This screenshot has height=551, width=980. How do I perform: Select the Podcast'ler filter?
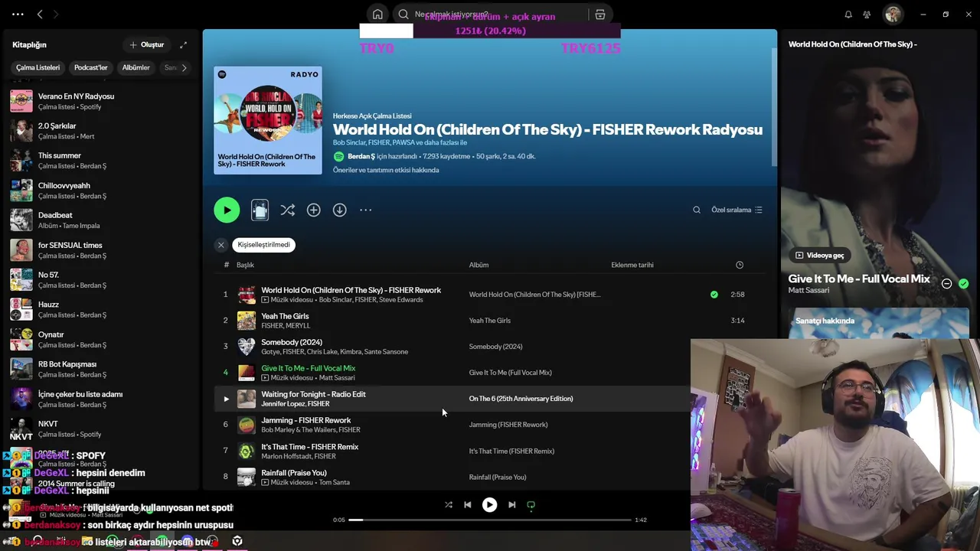click(90, 67)
